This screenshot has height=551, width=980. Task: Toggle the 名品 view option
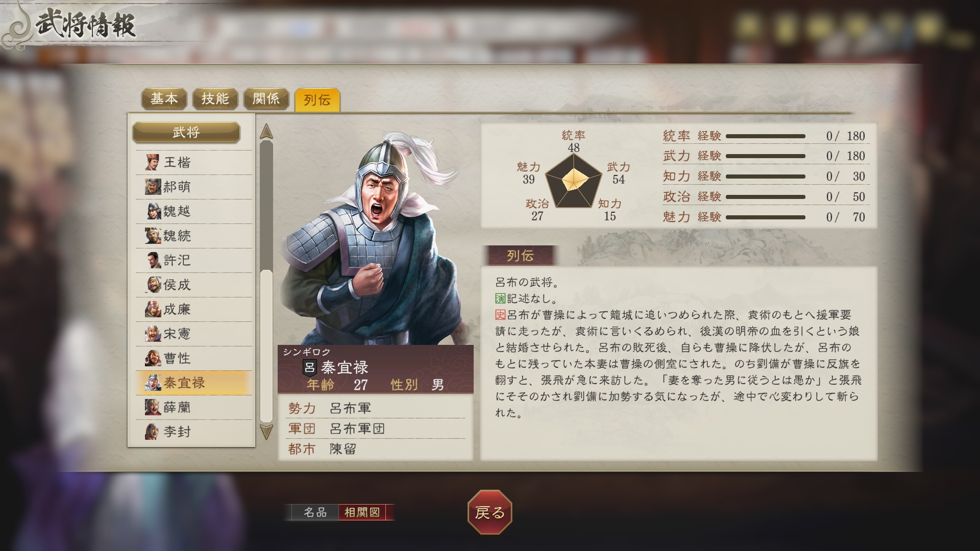click(315, 512)
